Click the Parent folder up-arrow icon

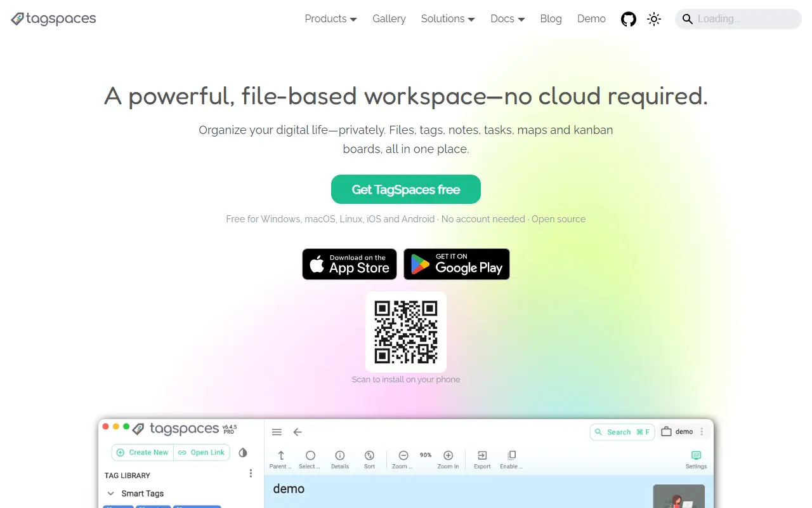tap(281, 455)
